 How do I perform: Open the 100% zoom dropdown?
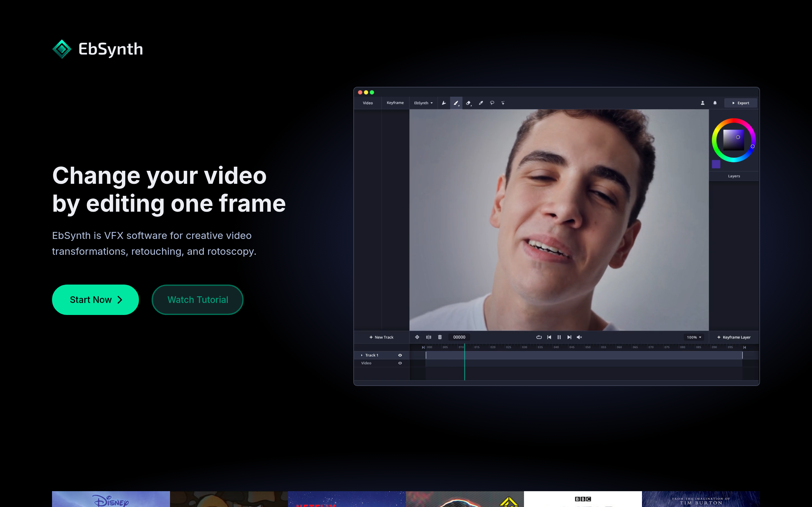[x=694, y=337]
